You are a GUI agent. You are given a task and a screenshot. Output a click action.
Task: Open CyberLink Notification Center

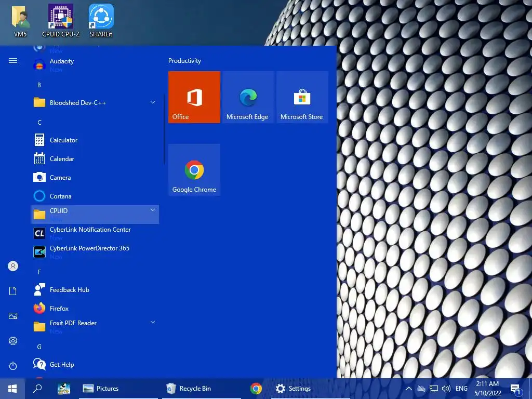point(95,233)
